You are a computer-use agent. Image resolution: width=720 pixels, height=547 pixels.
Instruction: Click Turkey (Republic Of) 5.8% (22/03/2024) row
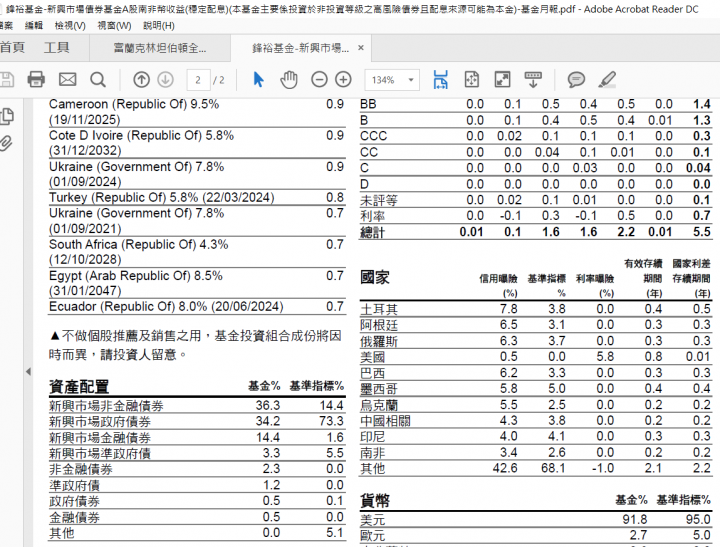[197, 197]
